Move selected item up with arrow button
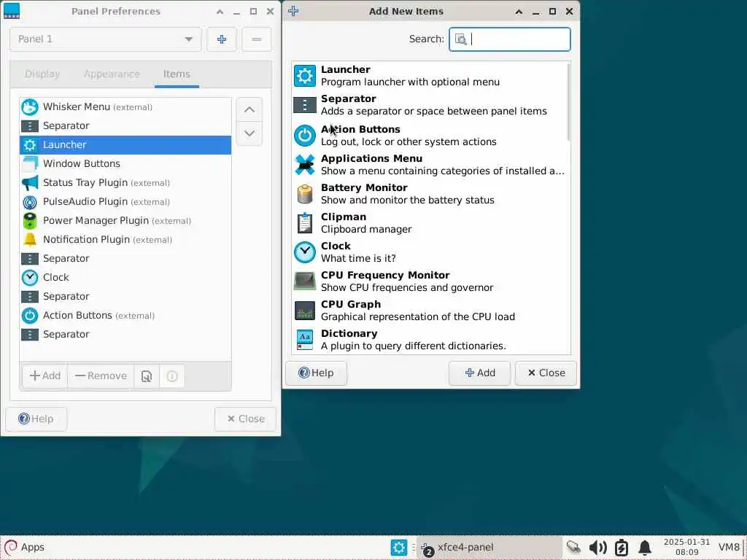 click(x=249, y=109)
